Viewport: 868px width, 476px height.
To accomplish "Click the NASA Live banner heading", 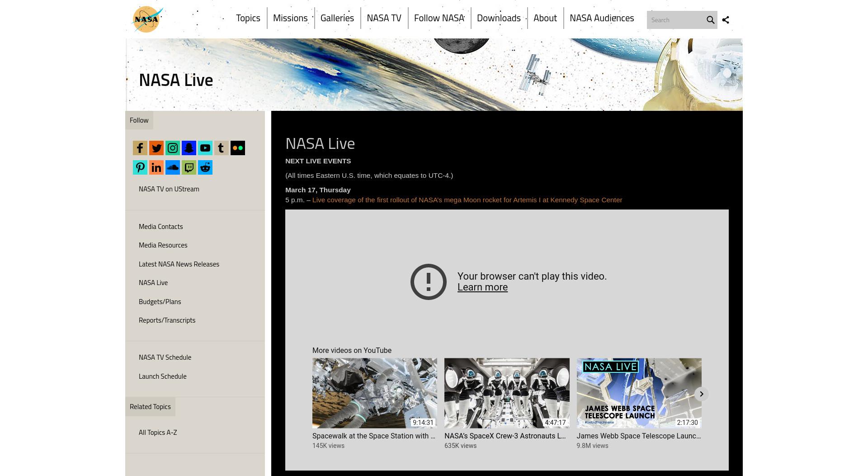I will [176, 80].
